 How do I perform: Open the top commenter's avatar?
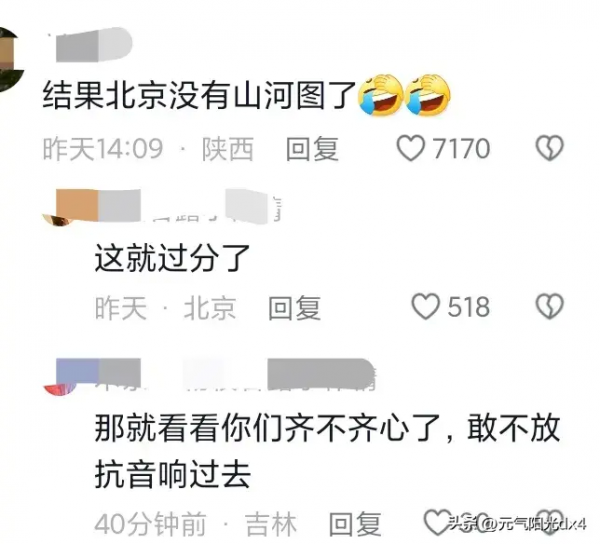(10, 59)
